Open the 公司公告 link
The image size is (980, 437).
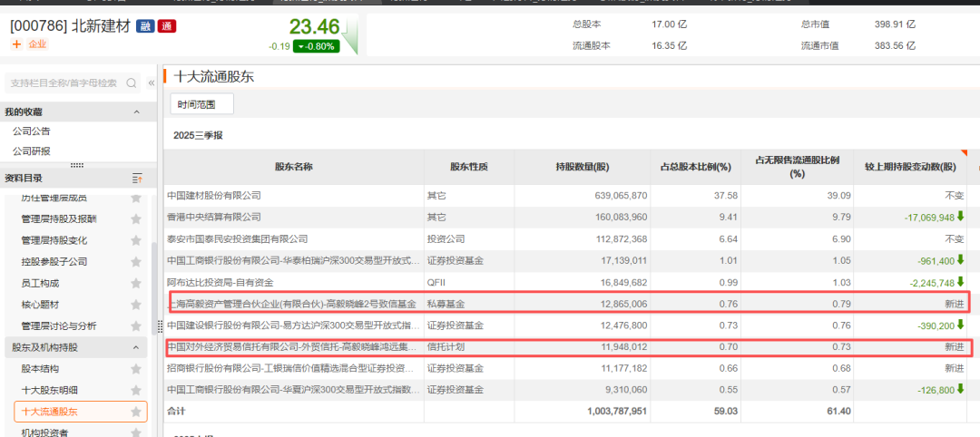(31, 131)
